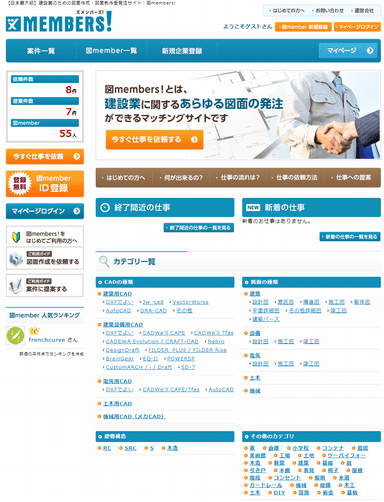Open the 案件一覧 navigation item
This screenshot has width=384, height=502.
[41, 51]
